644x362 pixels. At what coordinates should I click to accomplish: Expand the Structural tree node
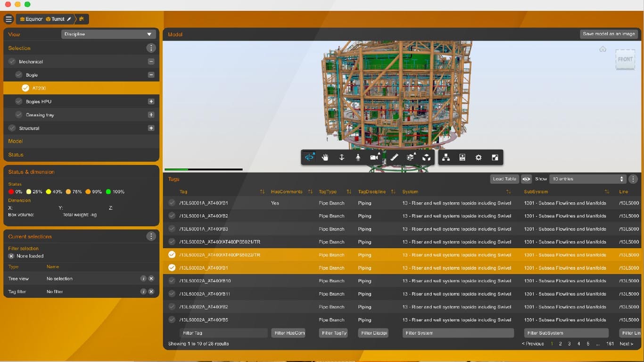click(151, 128)
